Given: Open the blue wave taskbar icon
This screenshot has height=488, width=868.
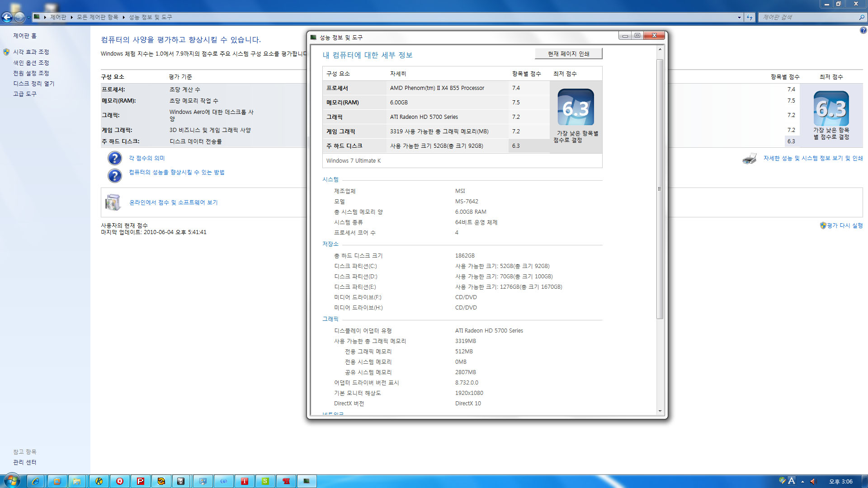Looking at the screenshot, I should [223, 481].
